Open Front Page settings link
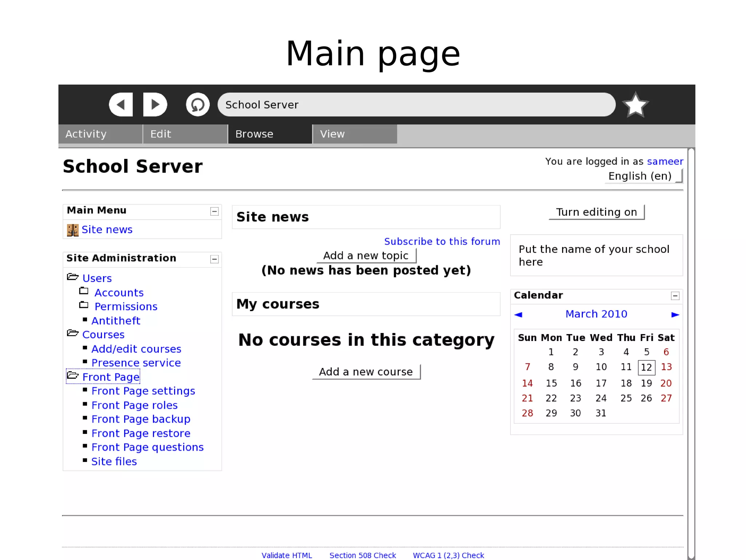The width and height of the screenshot is (746, 560). pos(143,391)
